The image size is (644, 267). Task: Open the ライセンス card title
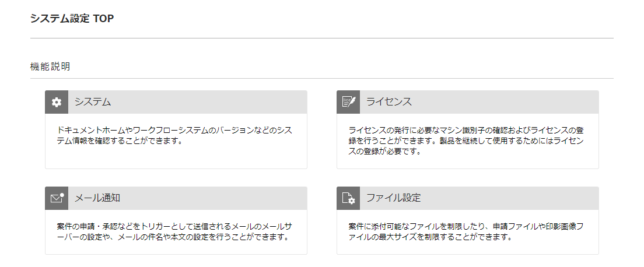click(389, 102)
